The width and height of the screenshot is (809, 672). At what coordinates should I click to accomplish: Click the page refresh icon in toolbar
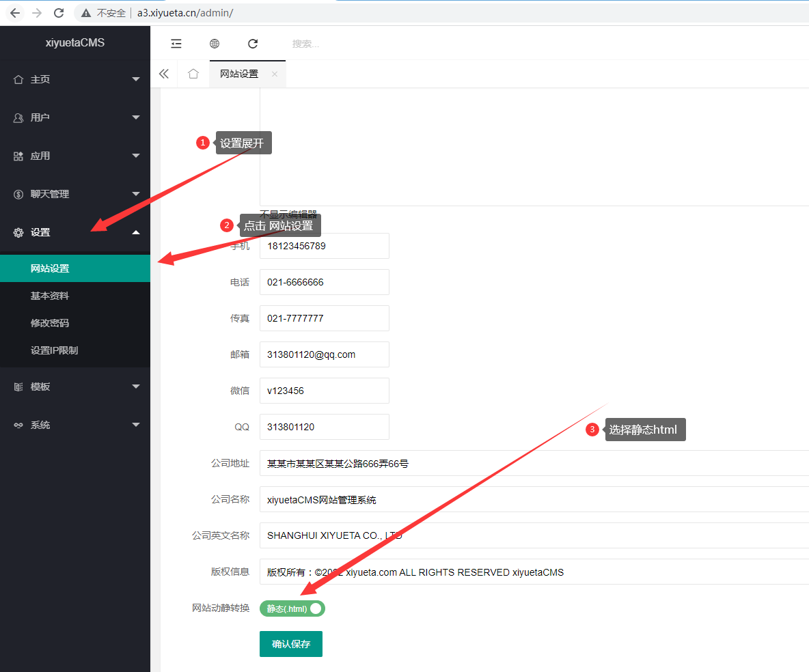tap(253, 44)
